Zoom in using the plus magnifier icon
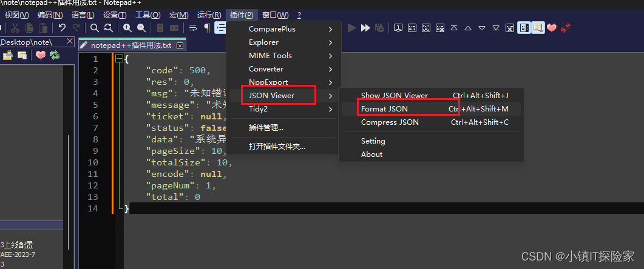Image resolution: width=644 pixels, height=269 pixels. click(127, 28)
